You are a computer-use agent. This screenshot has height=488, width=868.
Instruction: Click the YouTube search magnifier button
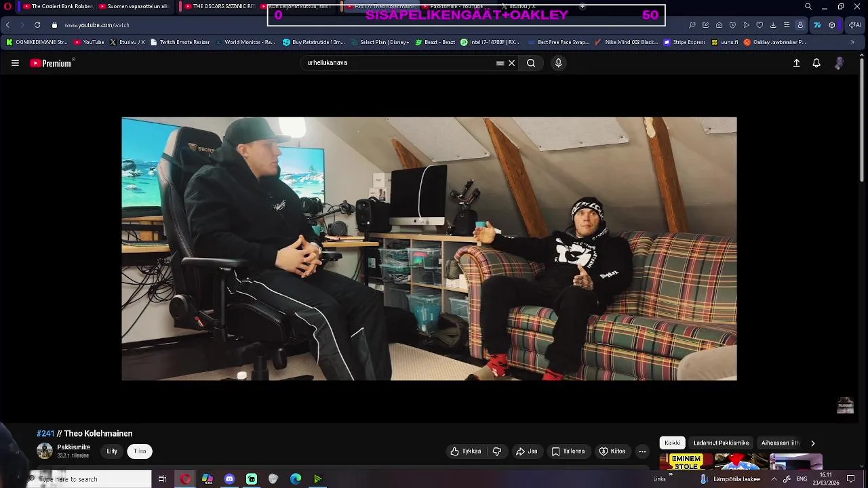click(531, 63)
